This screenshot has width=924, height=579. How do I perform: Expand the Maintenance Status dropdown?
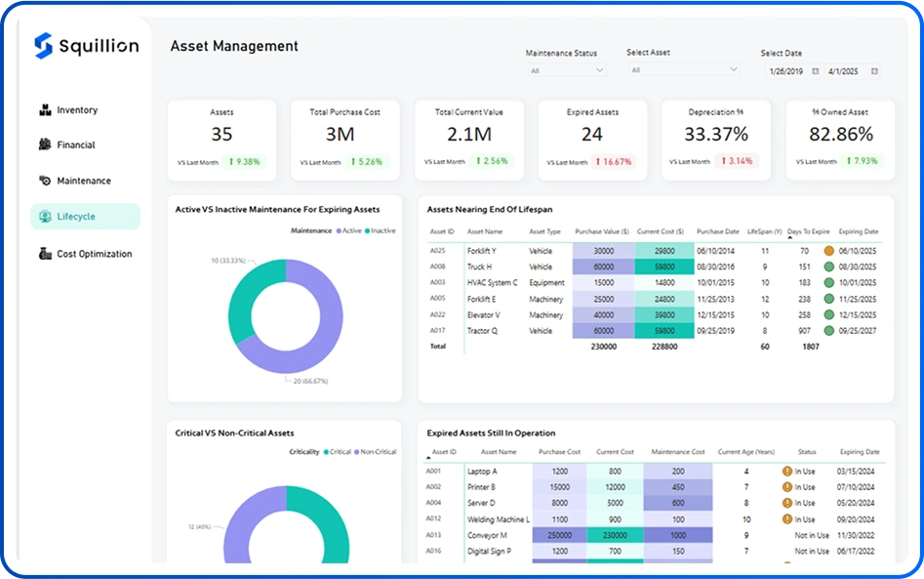pos(598,70)
